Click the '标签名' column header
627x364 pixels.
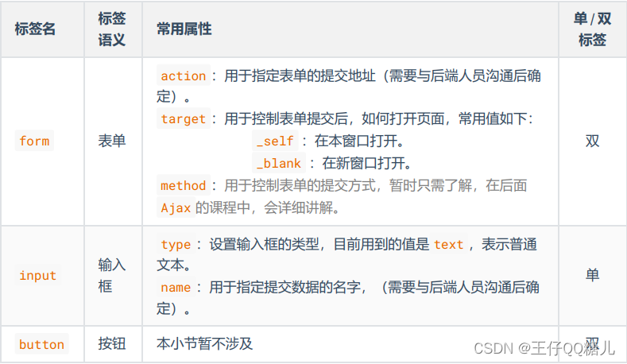tap(35, 29)
